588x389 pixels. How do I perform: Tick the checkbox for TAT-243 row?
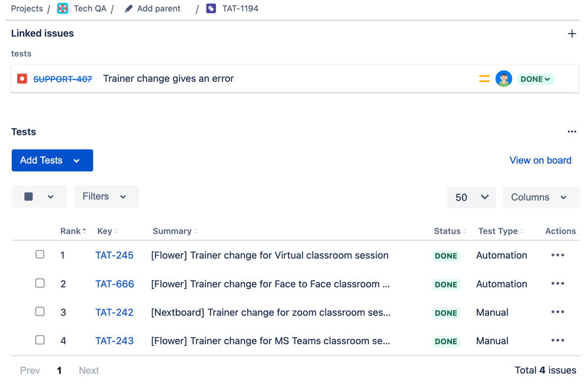40,340
